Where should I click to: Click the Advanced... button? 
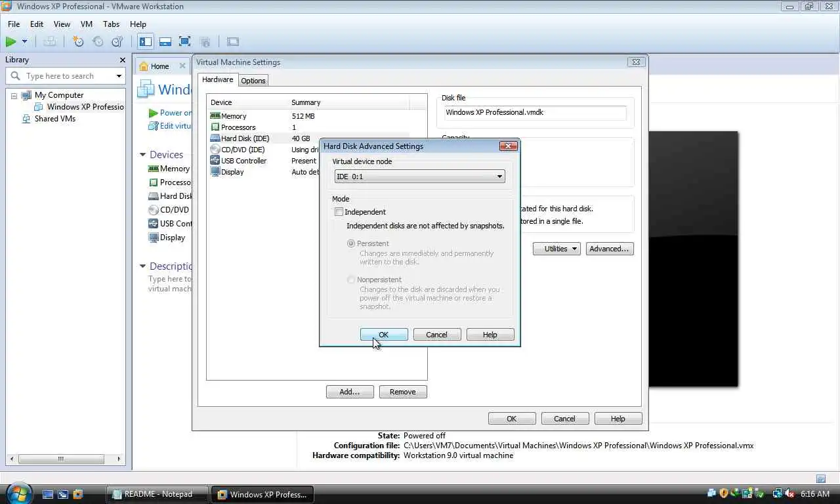click(x=610, y=249)
